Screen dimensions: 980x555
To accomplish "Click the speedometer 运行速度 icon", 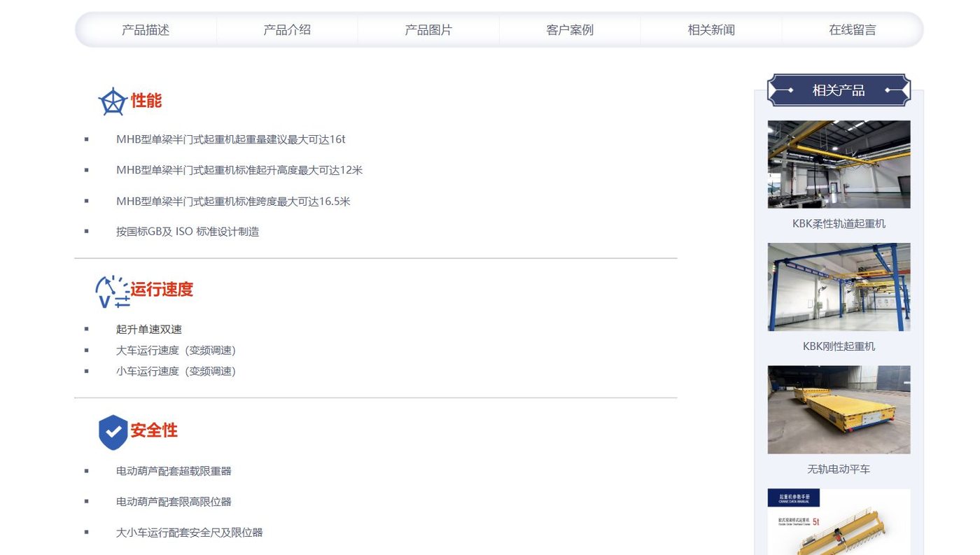I will [x=112, y=291].
